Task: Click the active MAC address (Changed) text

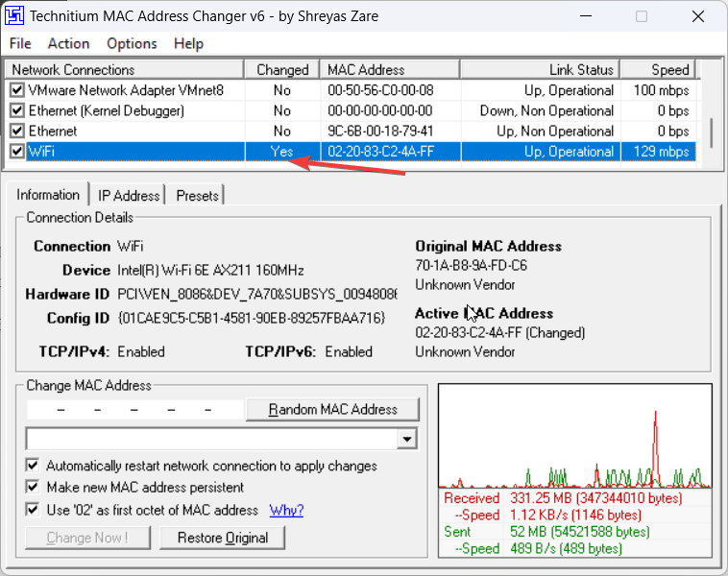Action: click(x=500, y=333)
